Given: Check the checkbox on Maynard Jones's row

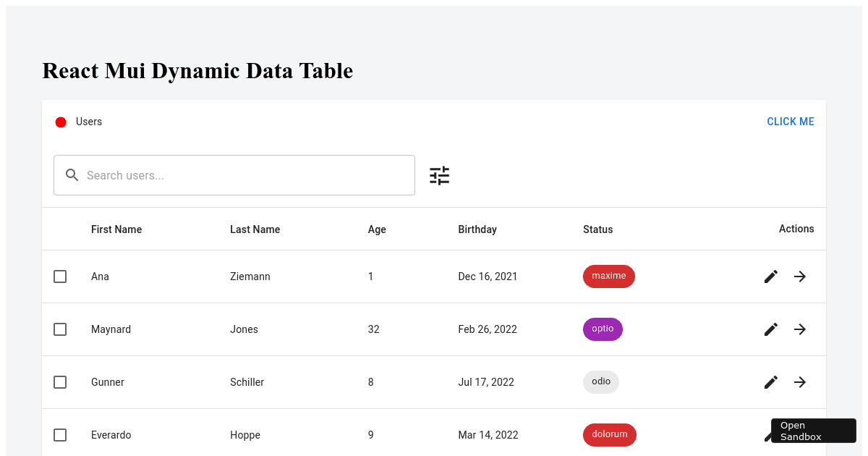Looking at the screenshot, I should click(x=60, y=329).
